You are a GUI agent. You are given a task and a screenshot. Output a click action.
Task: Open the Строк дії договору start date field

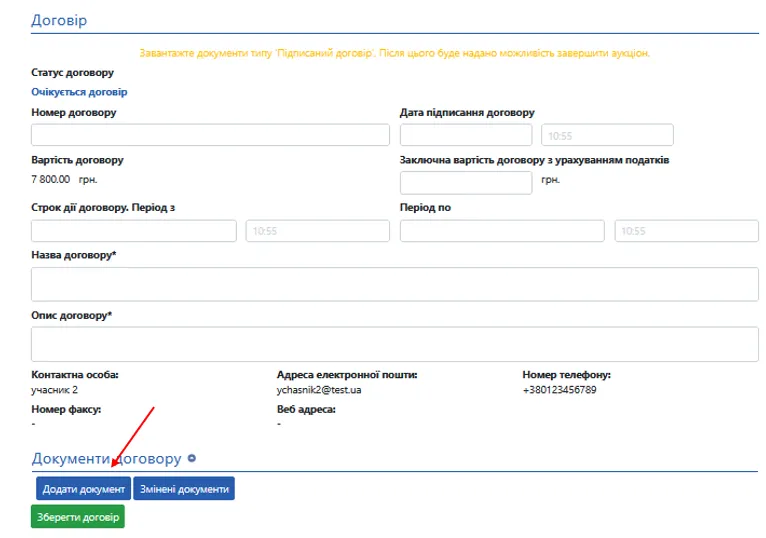click(134, 231)
